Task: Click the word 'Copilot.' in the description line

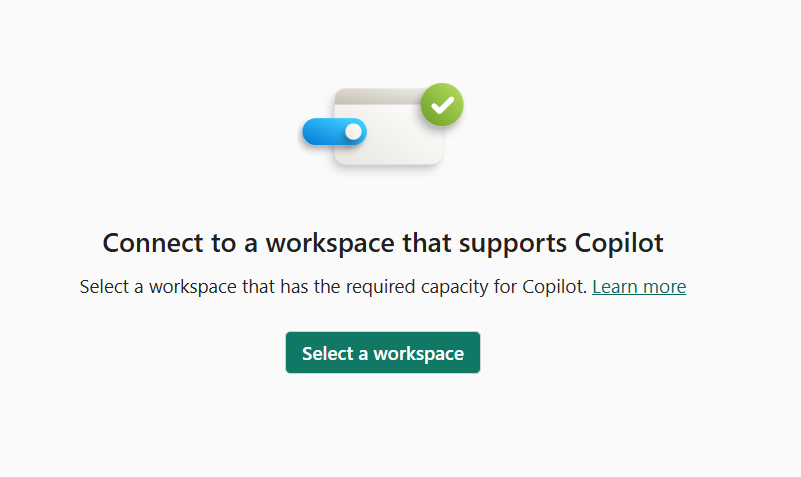Action: 555,287
